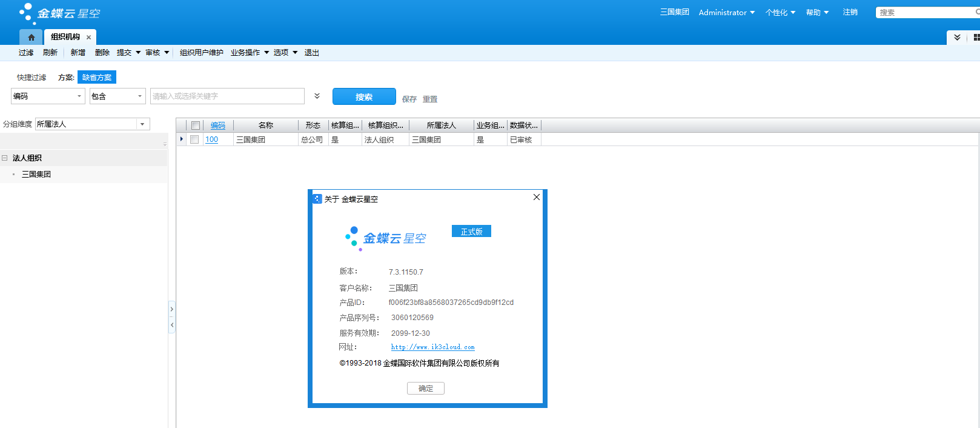Open the home tab icon
This screenshot has width=980, height=428.
click(x=31, y=37)
